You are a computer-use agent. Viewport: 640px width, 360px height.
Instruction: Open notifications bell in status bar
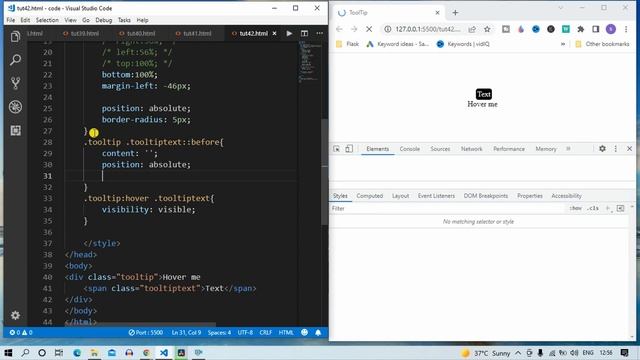[318, 333]
